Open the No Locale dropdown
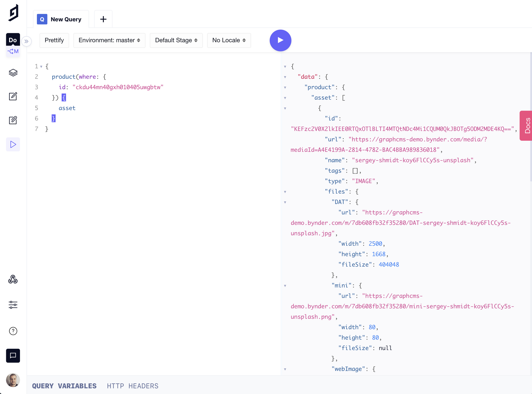532x394 pixels. coord(229,40)
